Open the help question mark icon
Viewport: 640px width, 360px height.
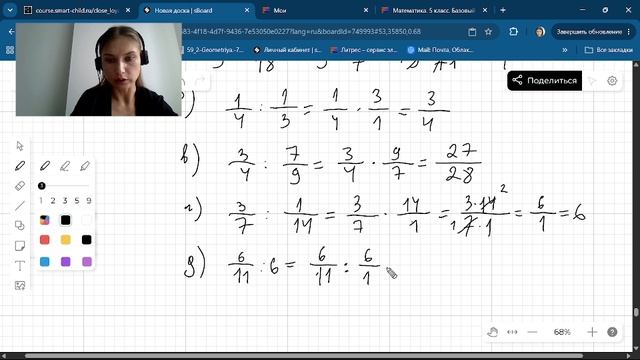[x=612, y=332]
